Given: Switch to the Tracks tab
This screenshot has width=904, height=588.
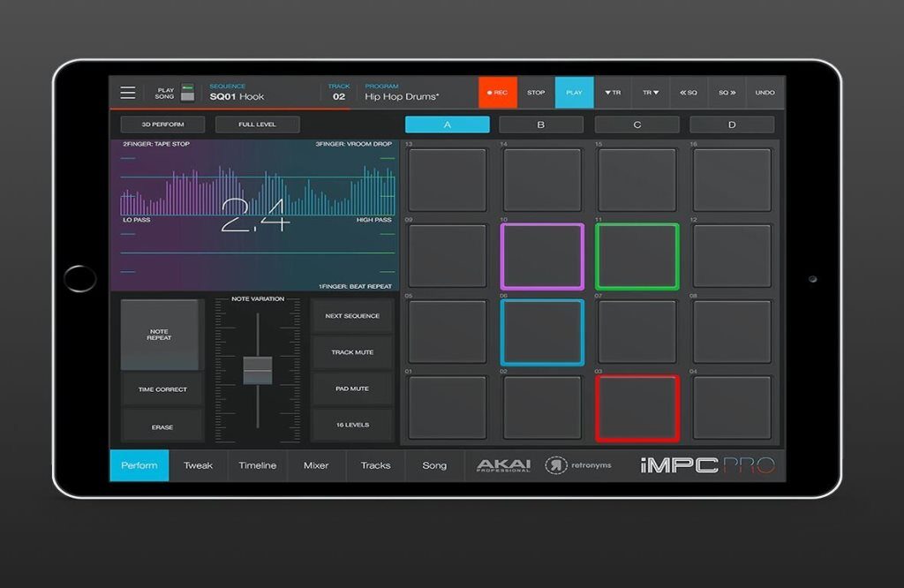Looking at the screenshot, I should pos(375,465).
